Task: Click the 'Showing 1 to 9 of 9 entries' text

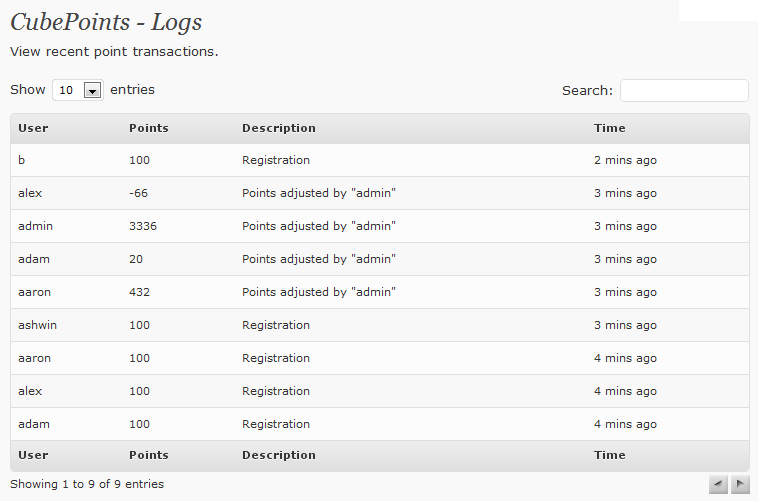Action: 87,484
